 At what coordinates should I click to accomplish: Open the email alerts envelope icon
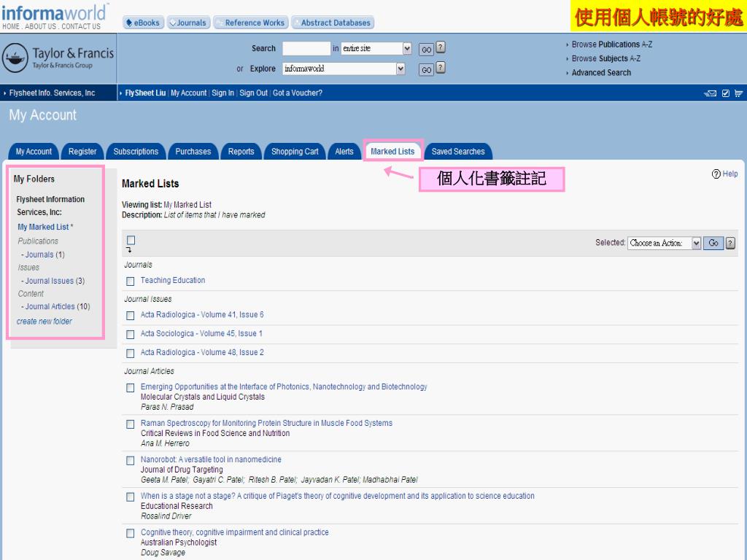coord(710,93)
